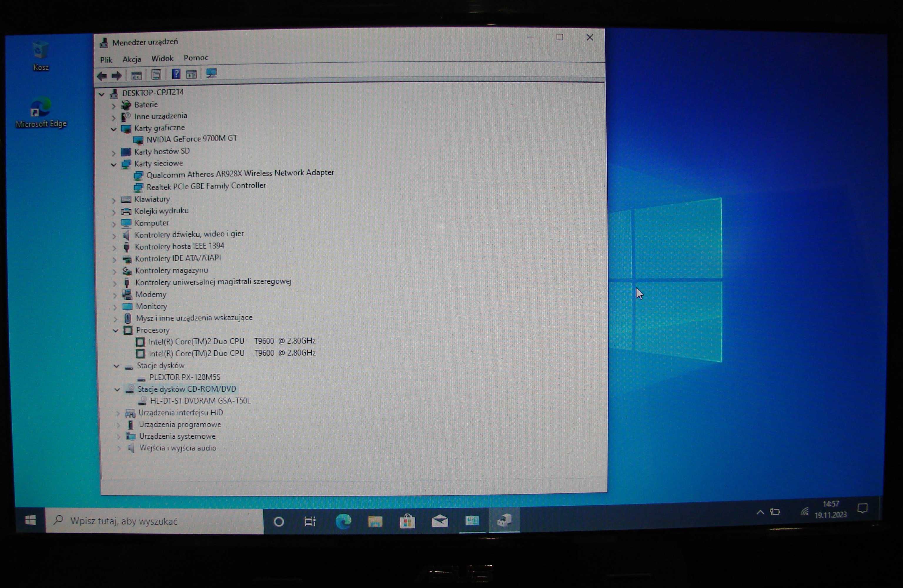Collapse the DESKTOP-CPJT2T4 root node

coord(101,94)
